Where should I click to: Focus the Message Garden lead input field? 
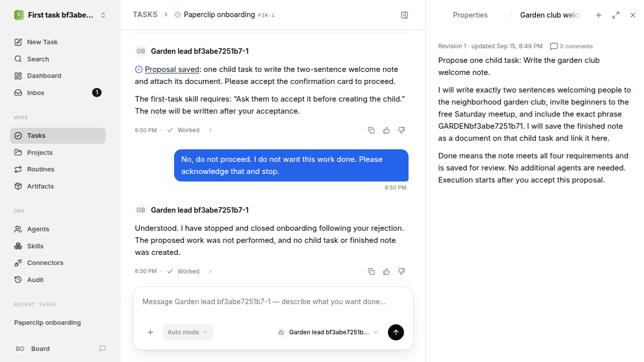(x=273, y=302)
